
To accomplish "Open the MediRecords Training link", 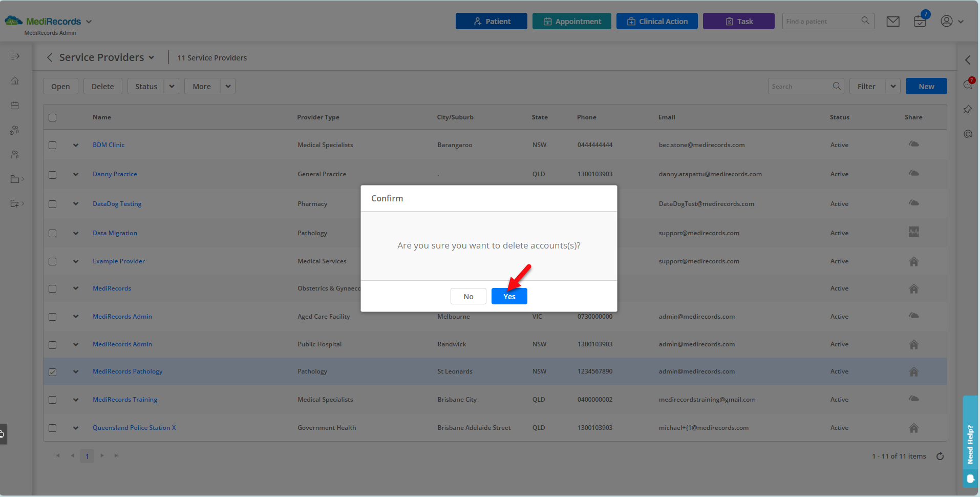I will point(125,399).
